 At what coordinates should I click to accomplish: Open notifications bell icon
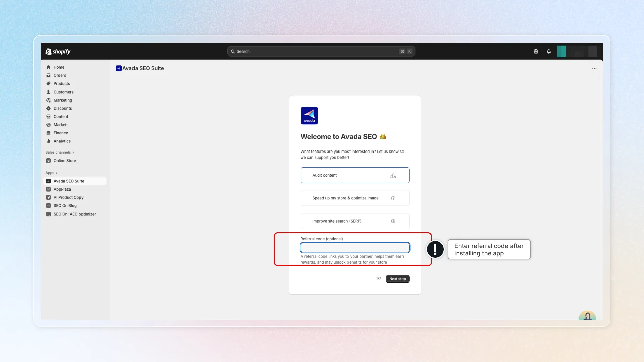549,51
